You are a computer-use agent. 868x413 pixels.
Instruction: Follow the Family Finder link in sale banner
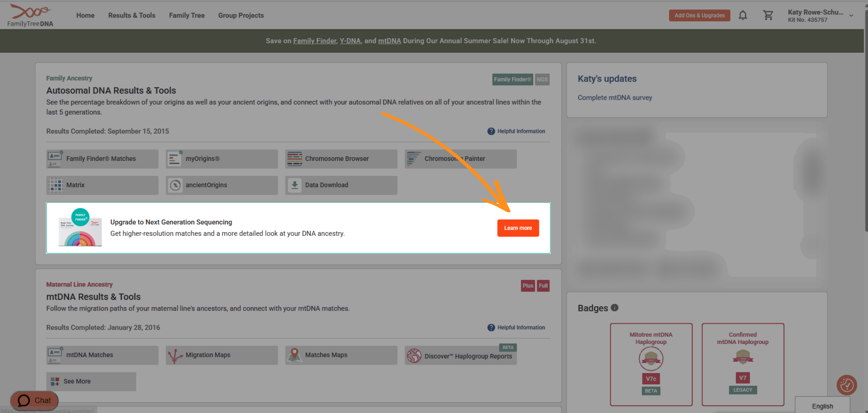click(x=315, y=41)
